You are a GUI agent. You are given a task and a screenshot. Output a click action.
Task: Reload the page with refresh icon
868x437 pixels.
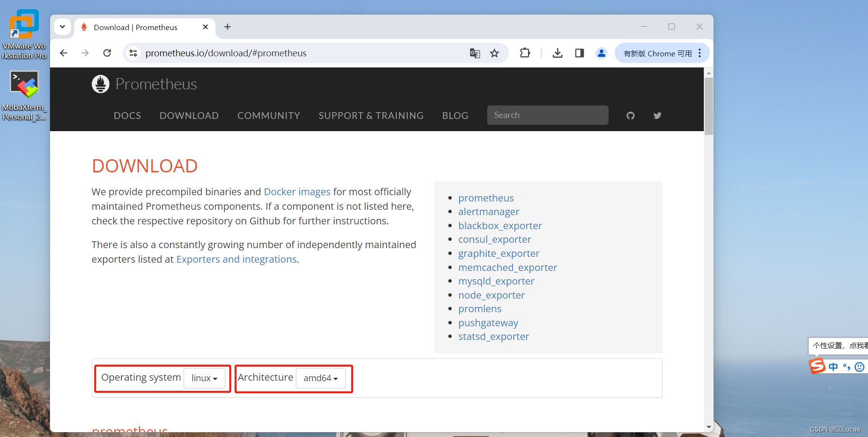click(107, 53)
